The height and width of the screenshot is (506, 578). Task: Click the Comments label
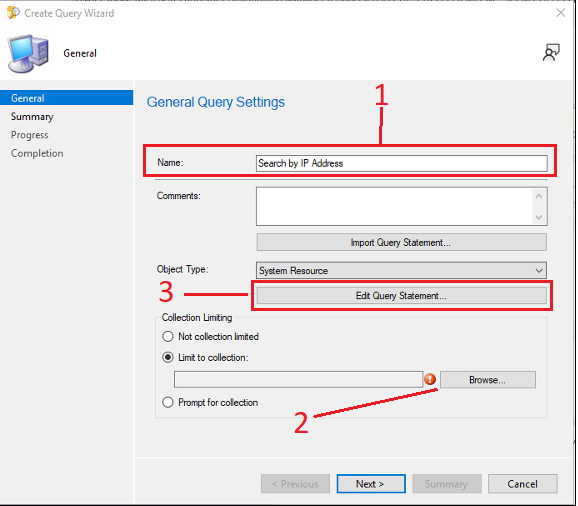[x=178, y=196]
